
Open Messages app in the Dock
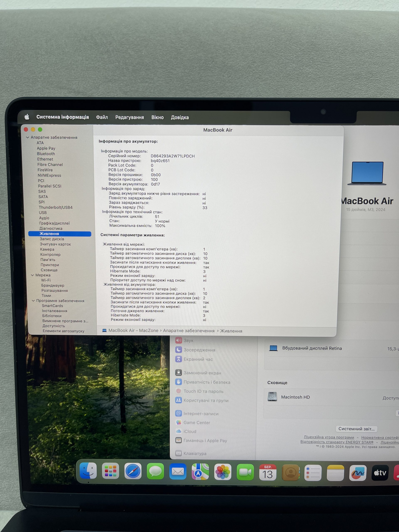point(155,471)
